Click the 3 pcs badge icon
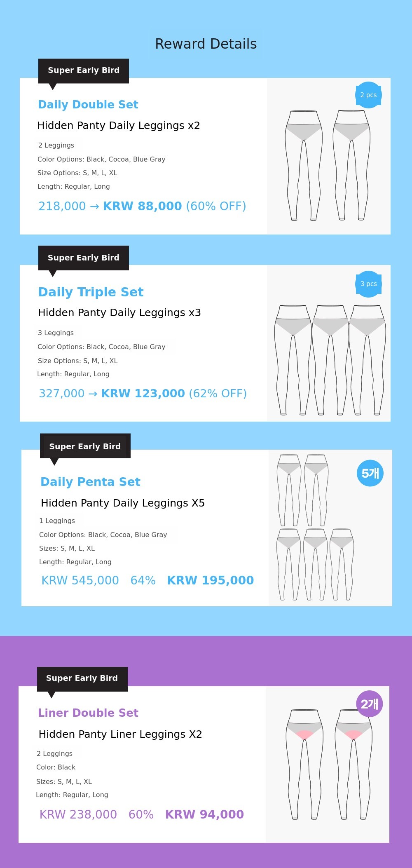Image resolution: width=412 pixels, height=868 pixels. tap(368, 284)
